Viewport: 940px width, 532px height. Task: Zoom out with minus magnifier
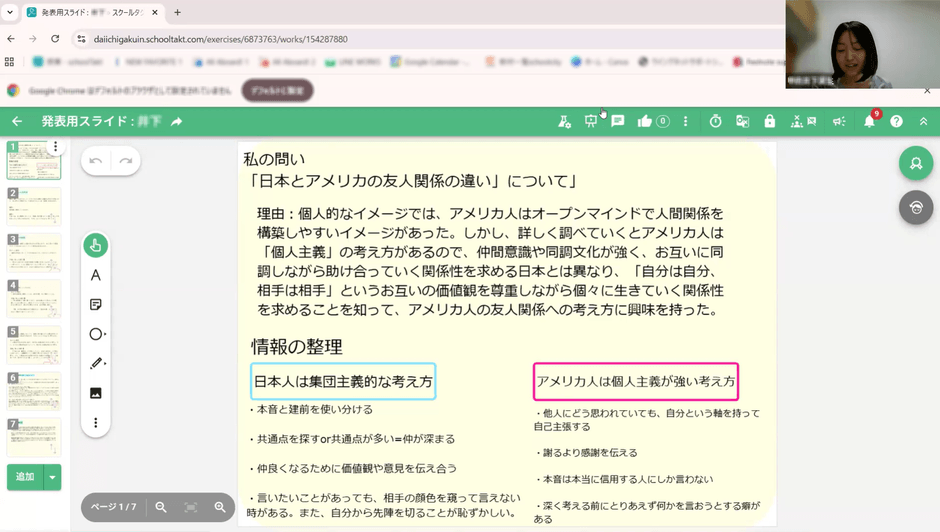(x=161, y=507)
